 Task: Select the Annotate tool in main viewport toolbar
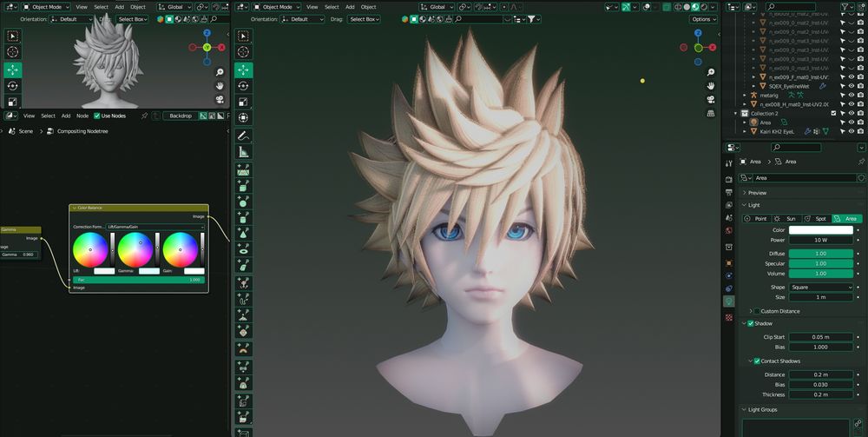[x=244, y=136]
